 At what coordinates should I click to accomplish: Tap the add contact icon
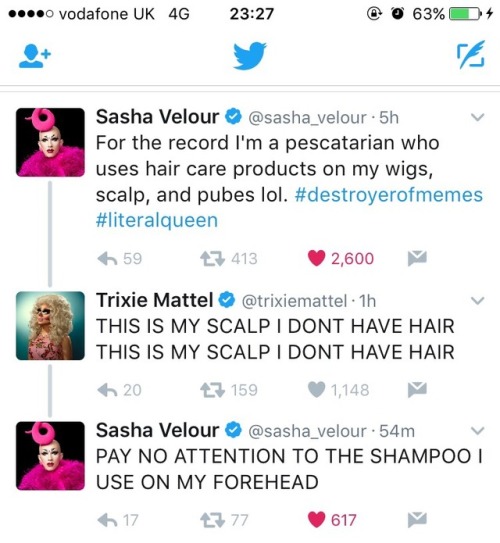(34, 57)
